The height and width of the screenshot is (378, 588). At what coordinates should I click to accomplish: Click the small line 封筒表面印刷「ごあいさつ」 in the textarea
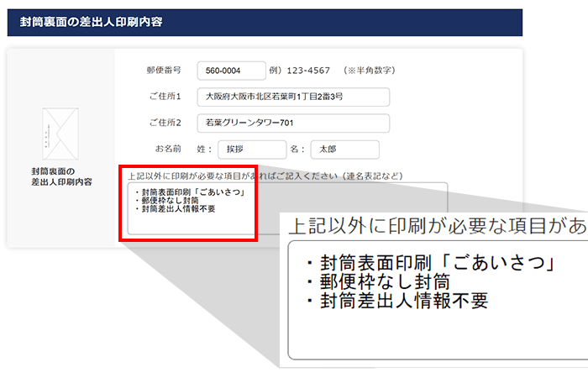point(191,192)
